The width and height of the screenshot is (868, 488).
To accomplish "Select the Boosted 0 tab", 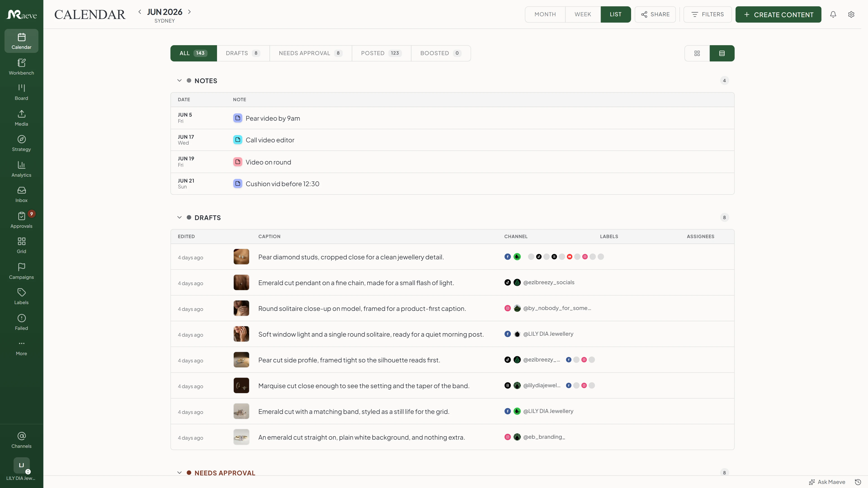I will tap(441, 53).
